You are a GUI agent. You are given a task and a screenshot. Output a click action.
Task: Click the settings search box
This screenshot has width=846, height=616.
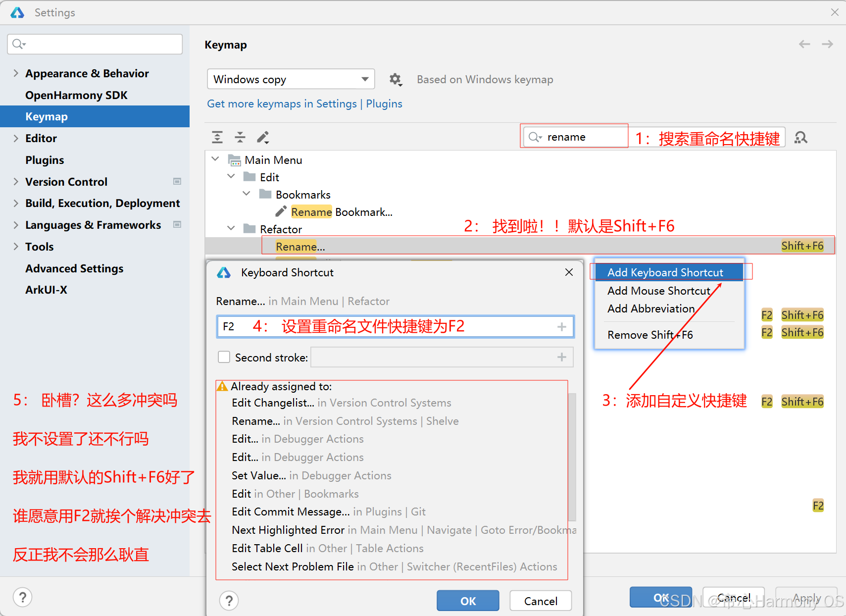pos(95,44)
